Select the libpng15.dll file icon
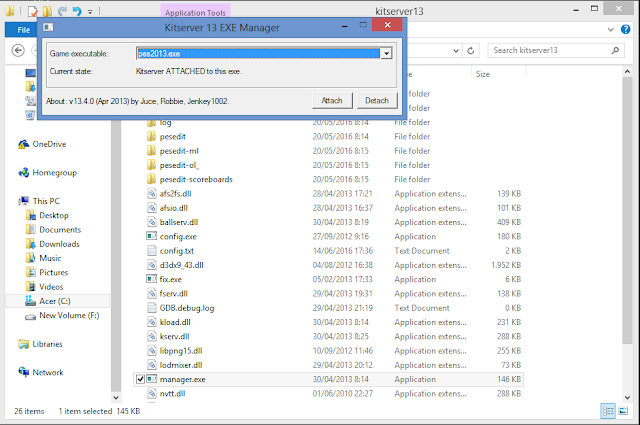This screenshot has height=425, width=640. (x=152, y=351)
